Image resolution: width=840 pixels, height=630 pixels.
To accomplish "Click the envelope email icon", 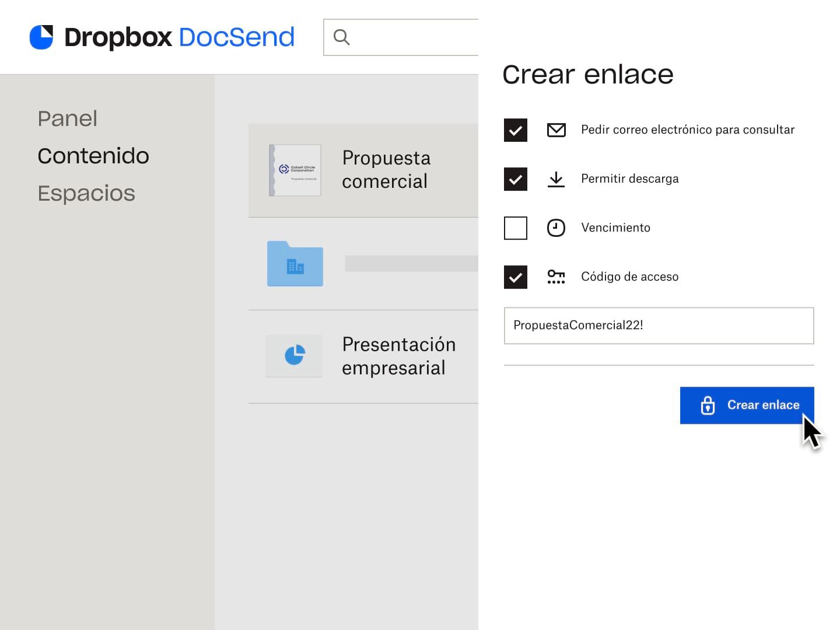I will [556, 130].
